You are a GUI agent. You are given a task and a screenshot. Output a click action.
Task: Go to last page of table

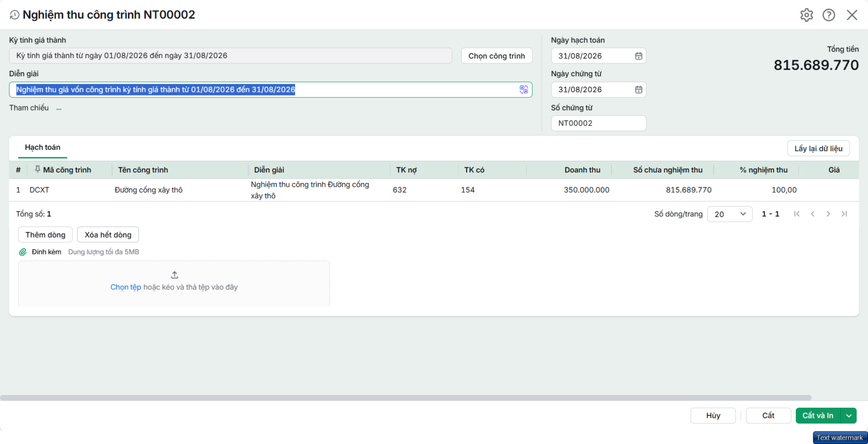tap(844, 214)
